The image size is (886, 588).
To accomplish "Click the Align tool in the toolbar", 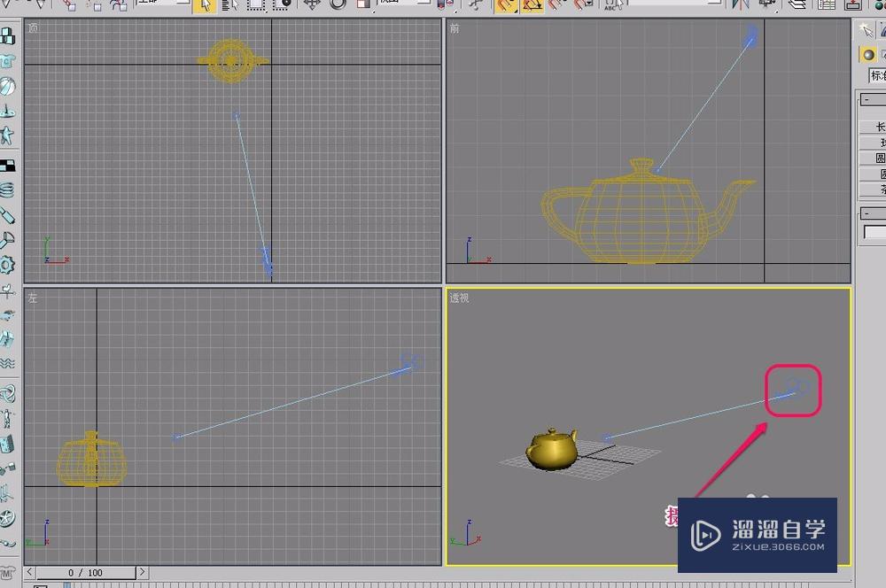I will click(x=767, y=5).
